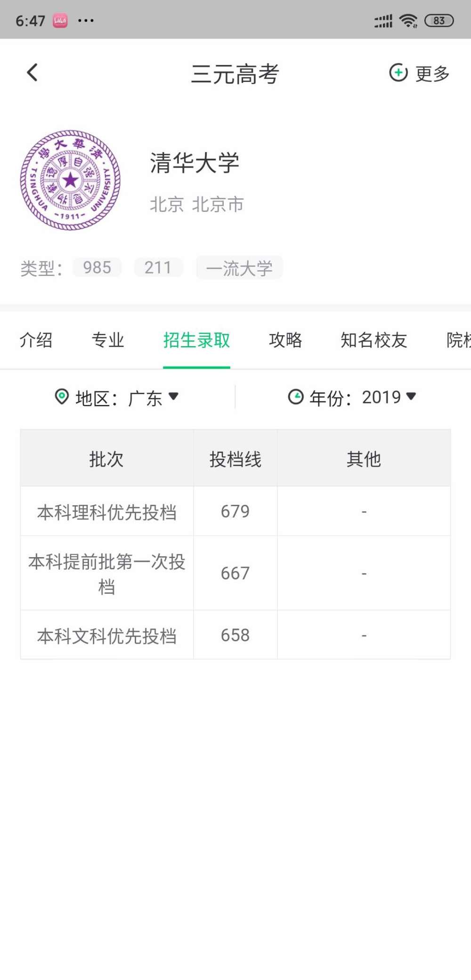The height and width of the screenshot is (980, 471).
Task: Select the 招生录取 tab
Action: coord(196,340)
